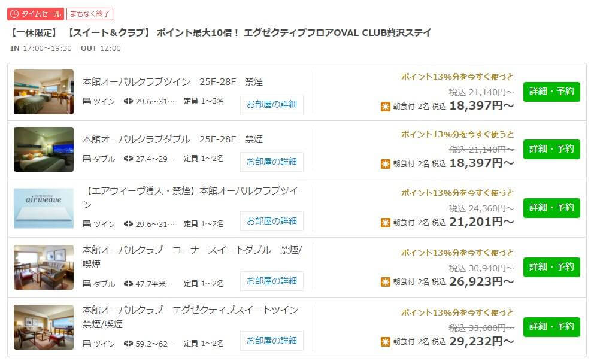This screenshot has width=594, height=364.
Task: Open the airweave mattress thumbnail image
Action: pyautogui.click(x=44, y=208)
